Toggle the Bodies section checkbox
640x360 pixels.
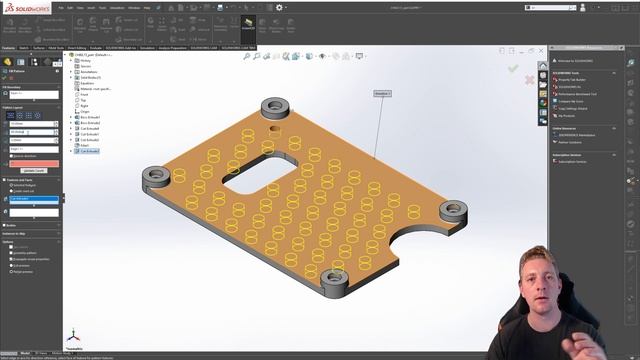click(4, 225)
